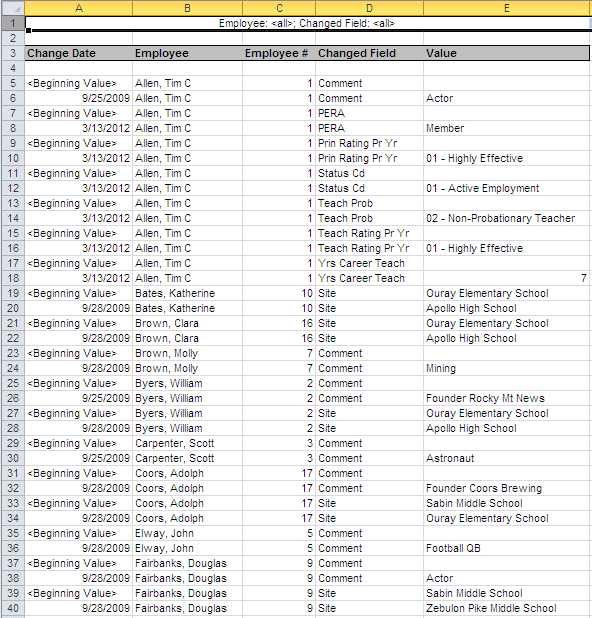The width and height of the screenshot is (592, 618).
Task: Select row 3 header
Action: pos(13,53)
